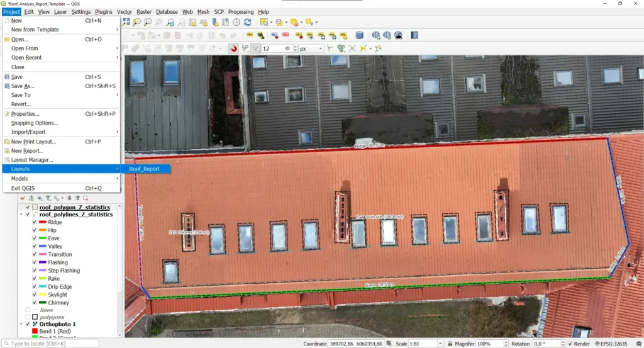644x348 pixels.
Task: Open the Temporal Controller clock icon
Action: tap(236, 22)
